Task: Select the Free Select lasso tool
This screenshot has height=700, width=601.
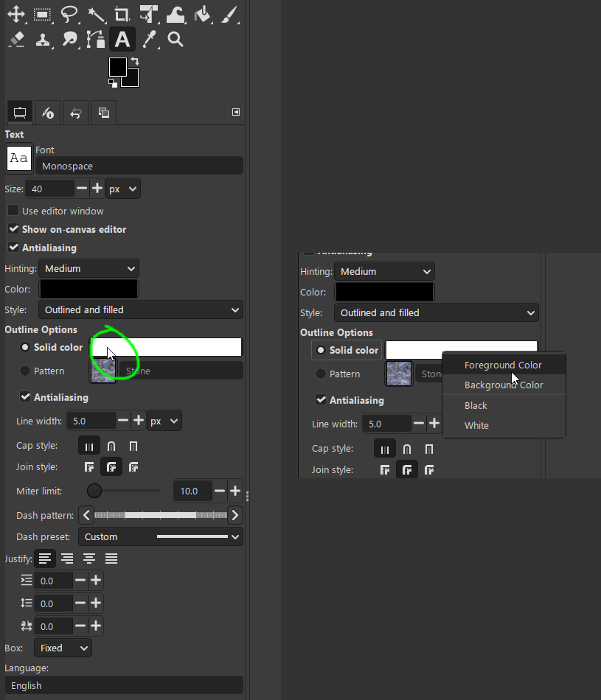Action: [x=69, y=14]
